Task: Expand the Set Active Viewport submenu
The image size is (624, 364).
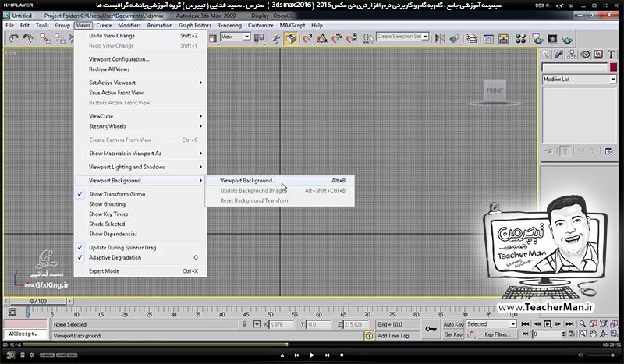Action: (141, 83)
